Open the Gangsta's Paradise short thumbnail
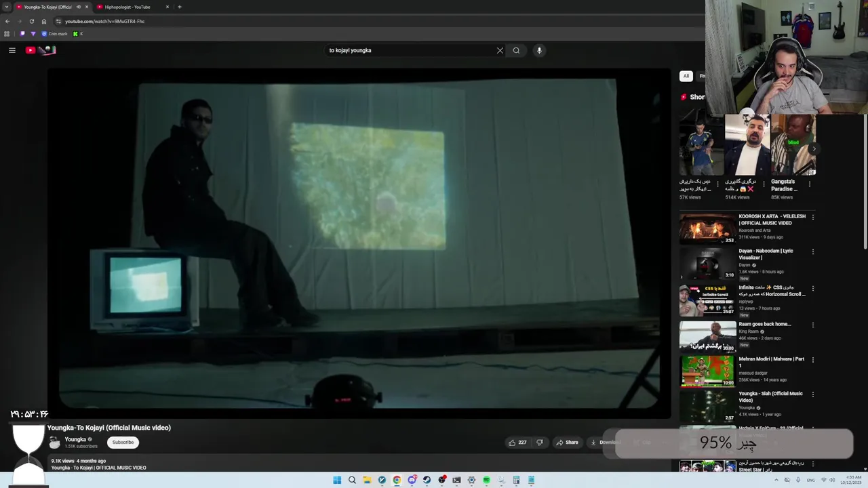868x488 pixels. [x=793, y=145]
